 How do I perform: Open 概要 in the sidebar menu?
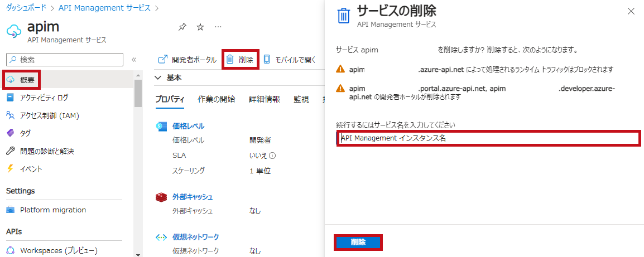click(27, 80)
